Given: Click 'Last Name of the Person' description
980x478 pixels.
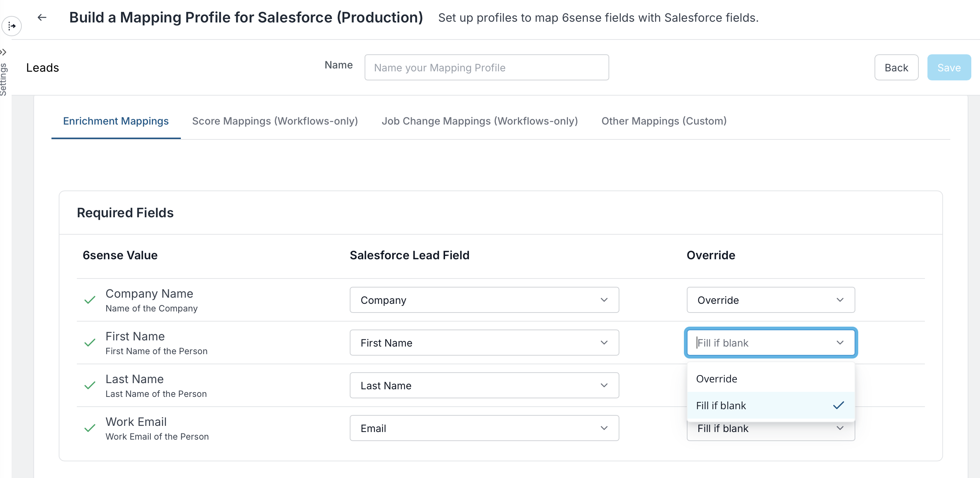Looking at the screenshot, I should 156,394.
